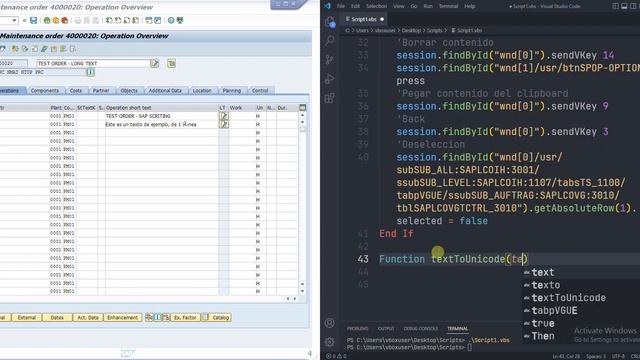Click the Dates button
Image resolution: width=640 pixels, height=360 pixels.
57,318
